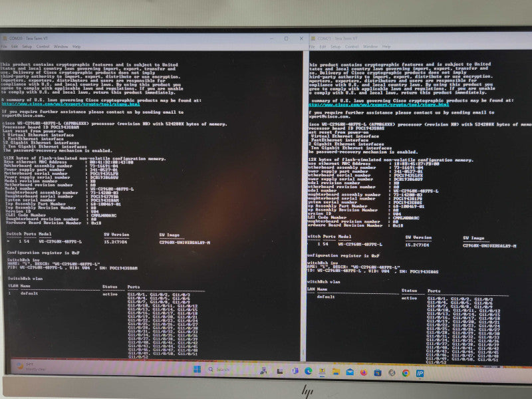The height and width of the screenshot is (399, 532).
Task: Minimize the COM20 Tera Term window
Action: pos(271,39)
